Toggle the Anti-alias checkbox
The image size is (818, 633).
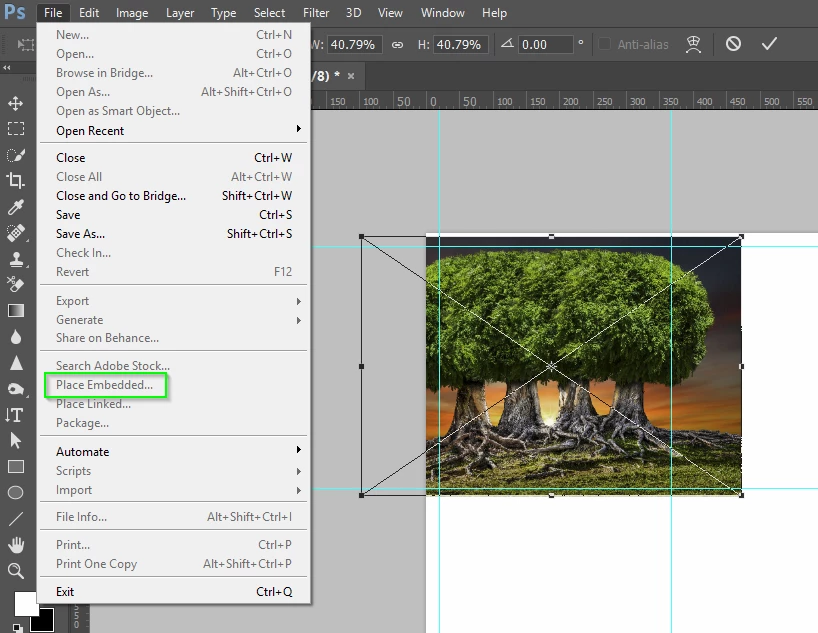click(604, 44)
